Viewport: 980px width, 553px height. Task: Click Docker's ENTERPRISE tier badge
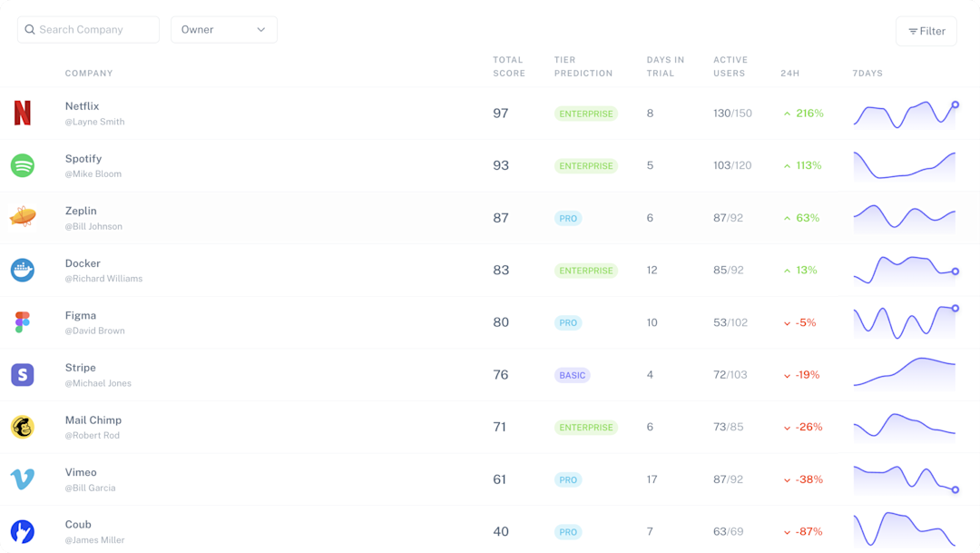point(585,271)
